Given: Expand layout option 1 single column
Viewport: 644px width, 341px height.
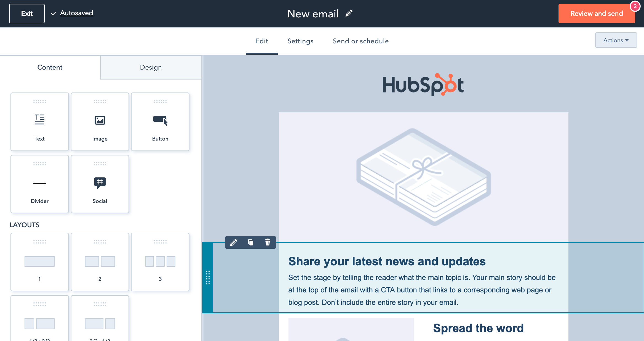Looking at the screenshot, I should 39,261.
